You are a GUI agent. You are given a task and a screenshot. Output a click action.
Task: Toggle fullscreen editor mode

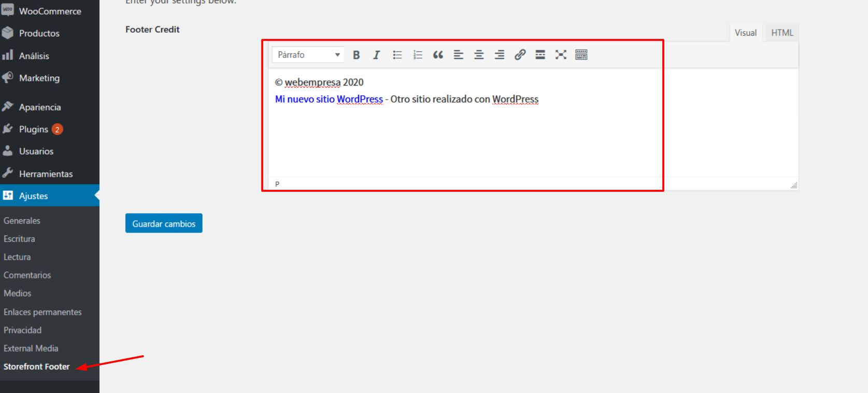pos(561,55)
